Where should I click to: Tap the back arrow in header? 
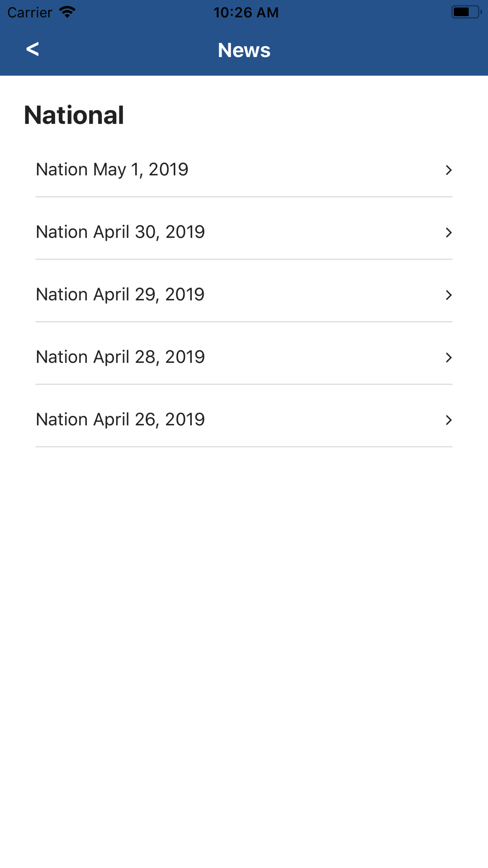tap(32, 49)
